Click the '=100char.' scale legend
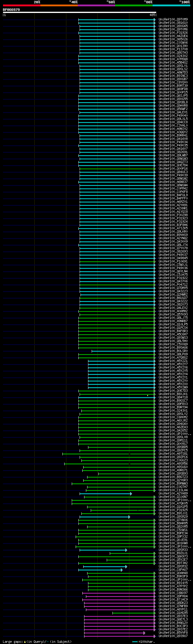193x644 pixels. point(144,642)
